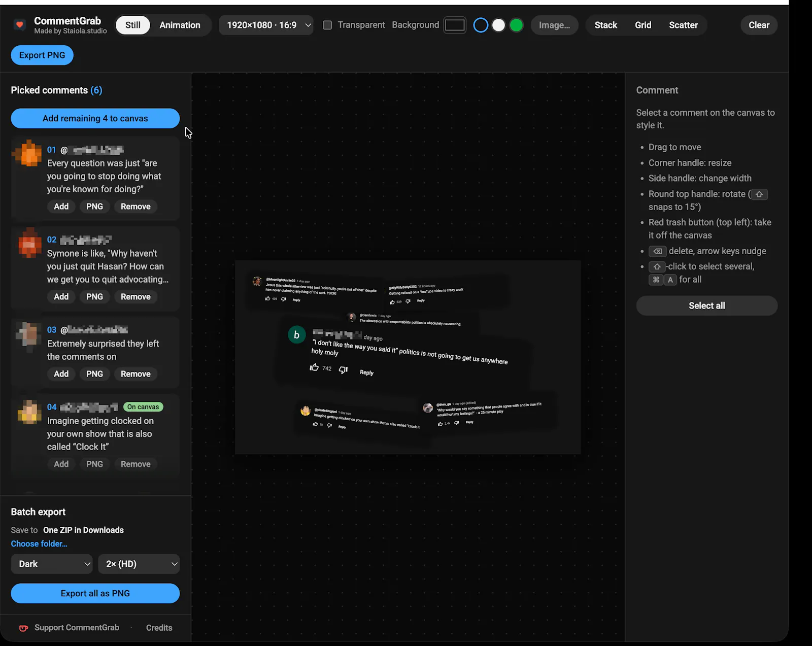Image resolution: width=812 pixels, height=646 pixels.
Task: Open the Background color picker swatch
Action: click(x=455, y=25)
